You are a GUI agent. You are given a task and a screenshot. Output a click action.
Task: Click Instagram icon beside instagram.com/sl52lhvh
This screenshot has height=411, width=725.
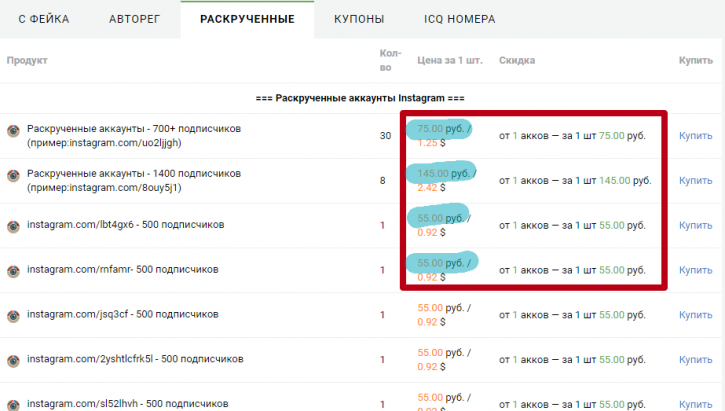(x=13, y=405)
